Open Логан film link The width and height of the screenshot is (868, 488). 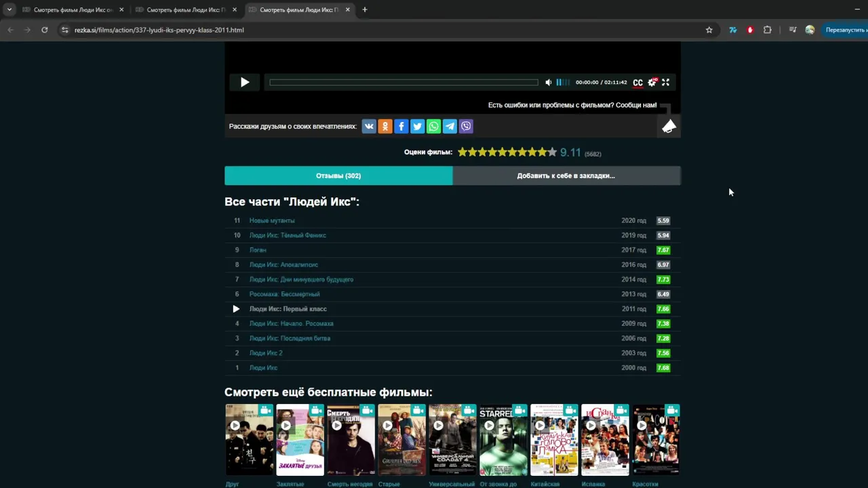258,250
